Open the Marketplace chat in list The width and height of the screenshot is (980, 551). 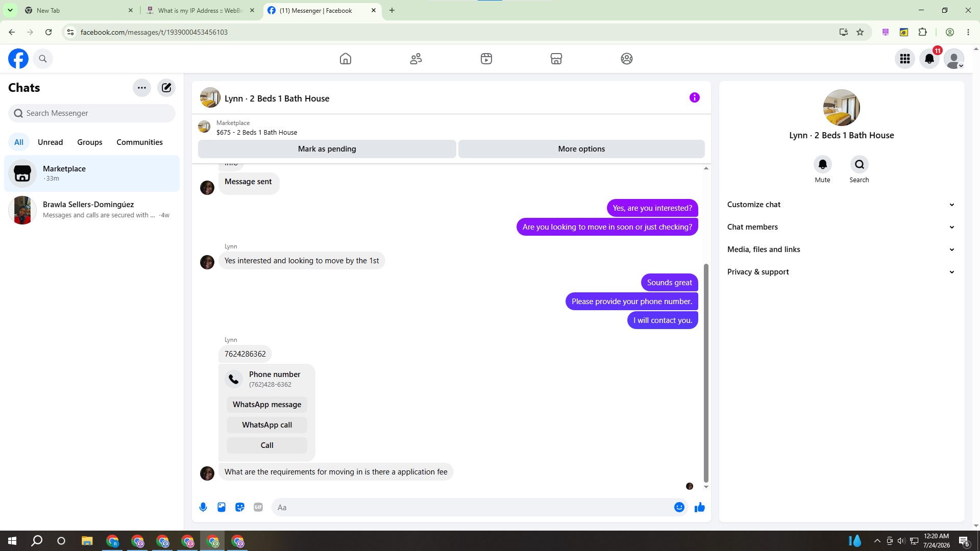92,173
